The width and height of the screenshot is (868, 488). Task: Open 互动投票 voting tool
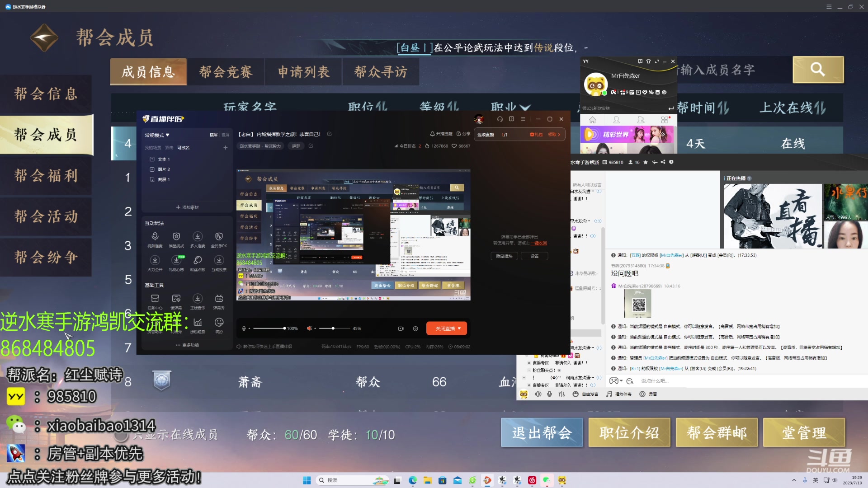219,263
